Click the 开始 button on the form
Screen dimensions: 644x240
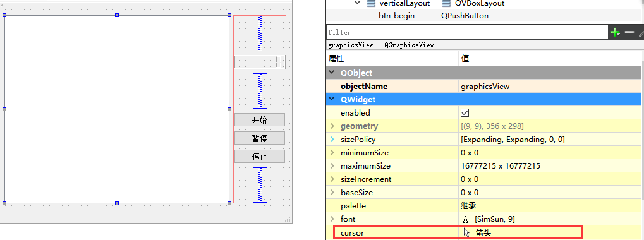(259, 120)
